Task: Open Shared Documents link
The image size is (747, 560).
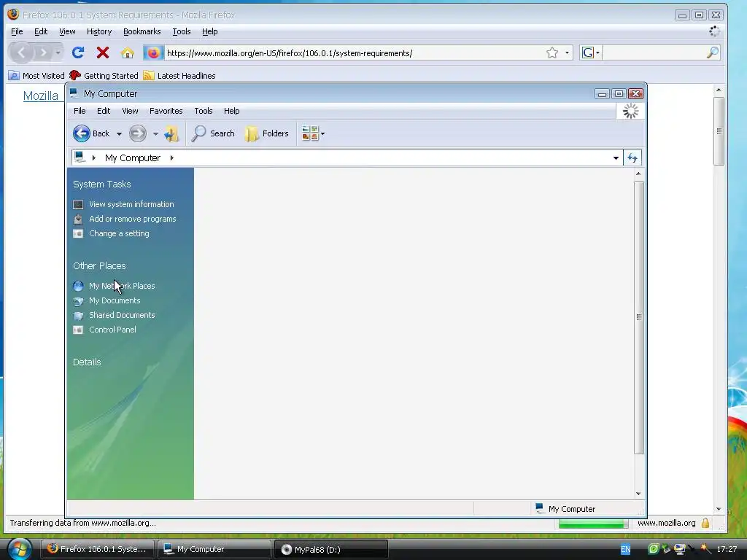Action: [x=122, y=315]
